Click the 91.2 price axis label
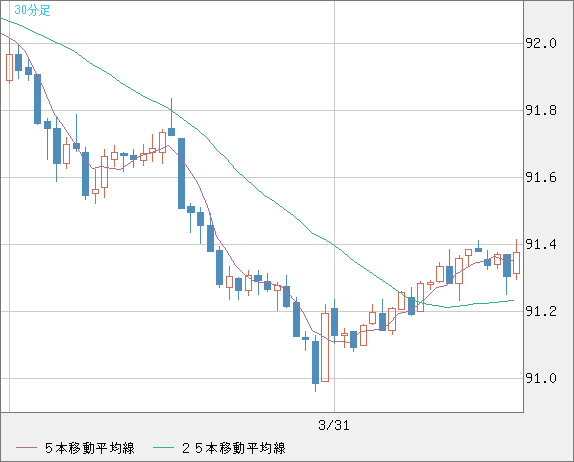This screenshot has width=574, height=462. click(541, 311)
